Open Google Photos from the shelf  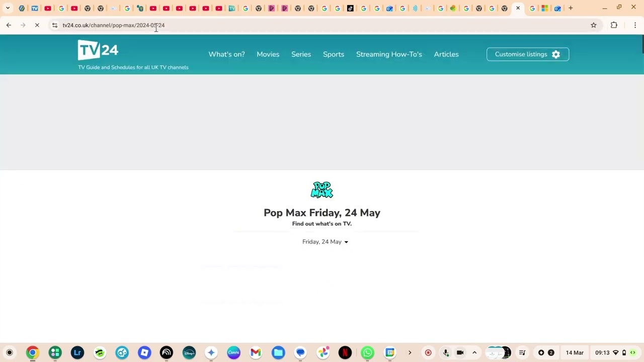pos(323,352)
